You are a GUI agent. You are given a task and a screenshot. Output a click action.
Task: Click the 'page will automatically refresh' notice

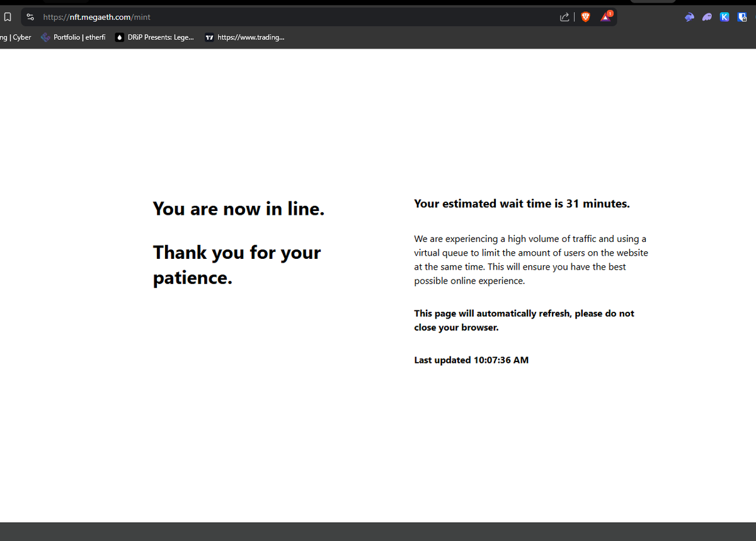point(524,321)
